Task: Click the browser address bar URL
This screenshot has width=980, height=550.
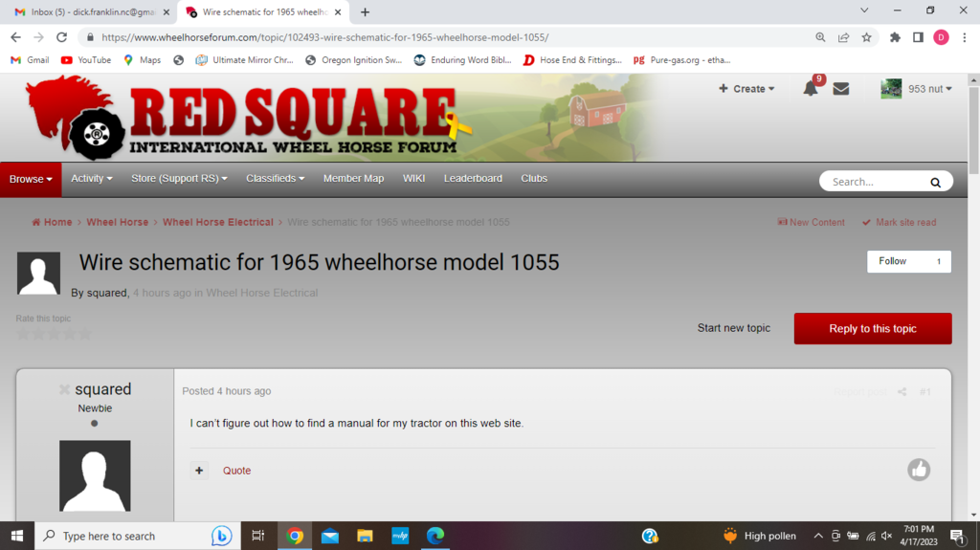Action: (x=325, y=37)
